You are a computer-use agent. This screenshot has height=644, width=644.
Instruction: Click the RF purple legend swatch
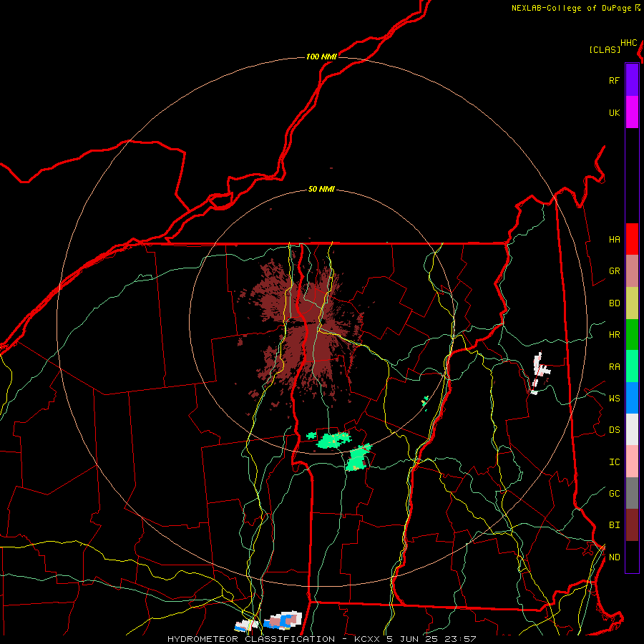point(632,80)
